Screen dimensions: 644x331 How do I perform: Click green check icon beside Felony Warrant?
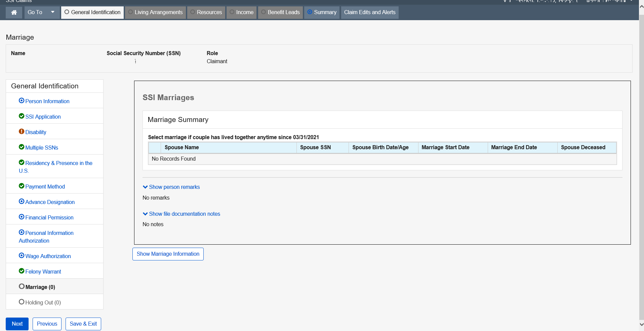[x=22, y=271]
